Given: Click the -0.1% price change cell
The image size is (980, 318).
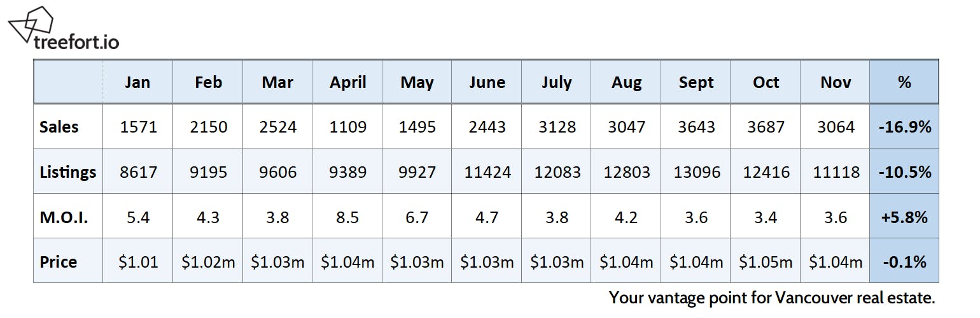Looking at the screenshot, I should coord(904,262).
